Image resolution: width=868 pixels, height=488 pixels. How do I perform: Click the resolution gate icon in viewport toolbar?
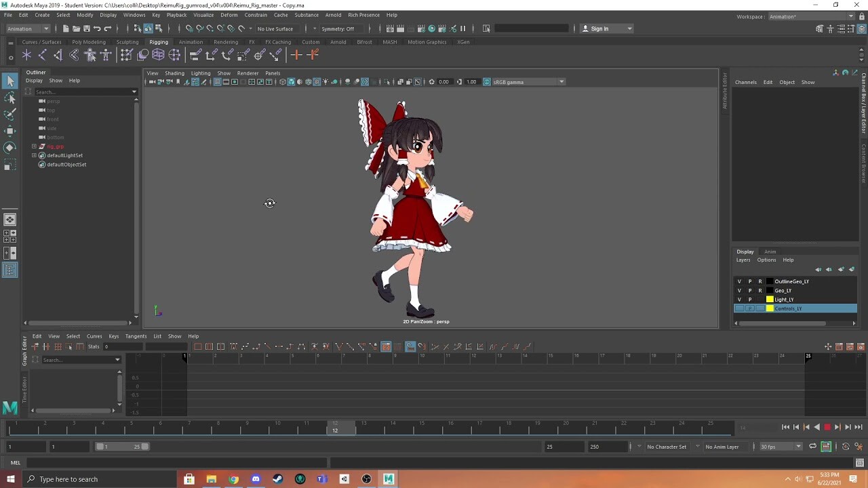click(x=234, y=81)
